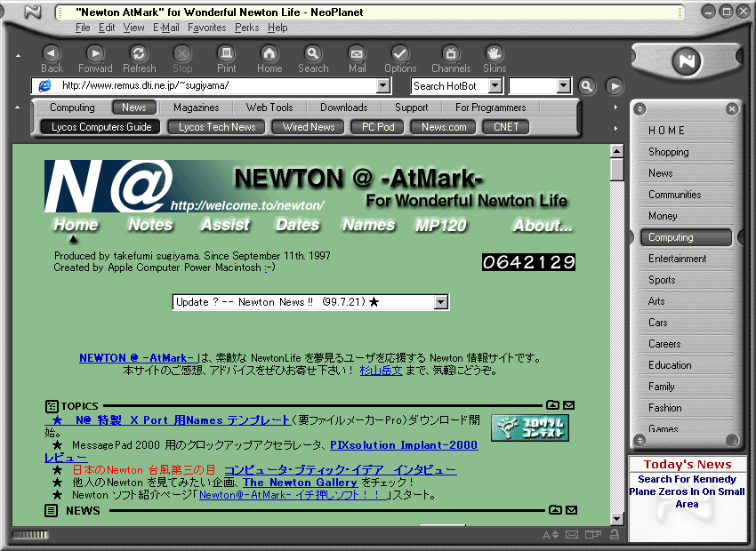
Task: Click the Stop loading icon
Action: pyautogui.click(x=182, y=53)
